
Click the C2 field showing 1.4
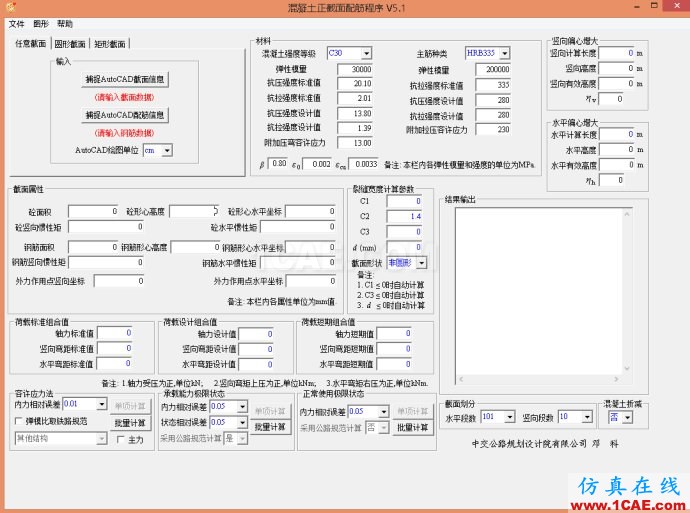pos(404,216)
